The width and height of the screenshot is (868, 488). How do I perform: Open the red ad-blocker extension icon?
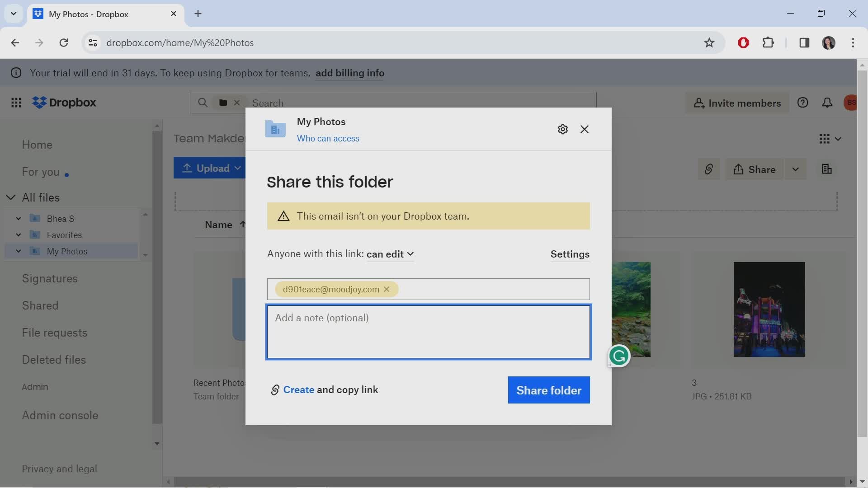(x=743, y=43)
